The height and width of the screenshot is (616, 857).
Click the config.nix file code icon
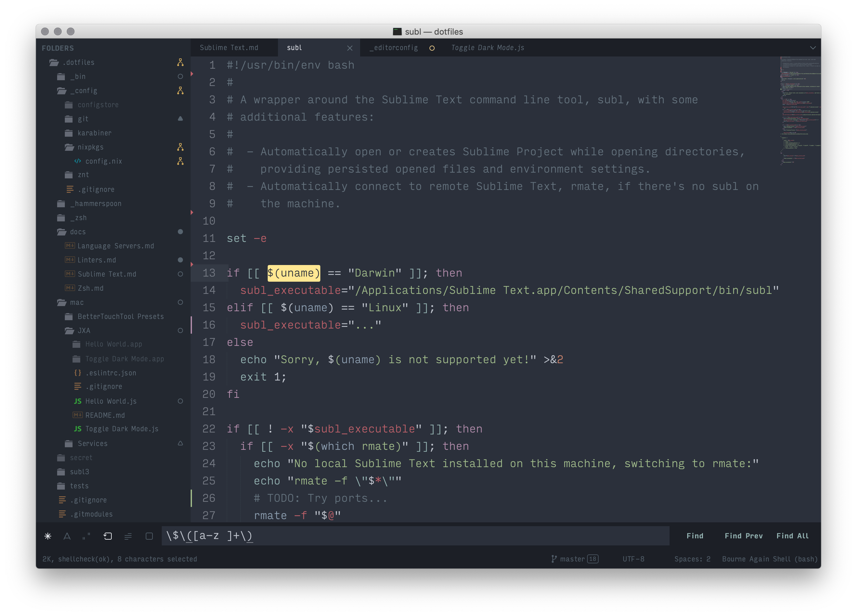78,161
